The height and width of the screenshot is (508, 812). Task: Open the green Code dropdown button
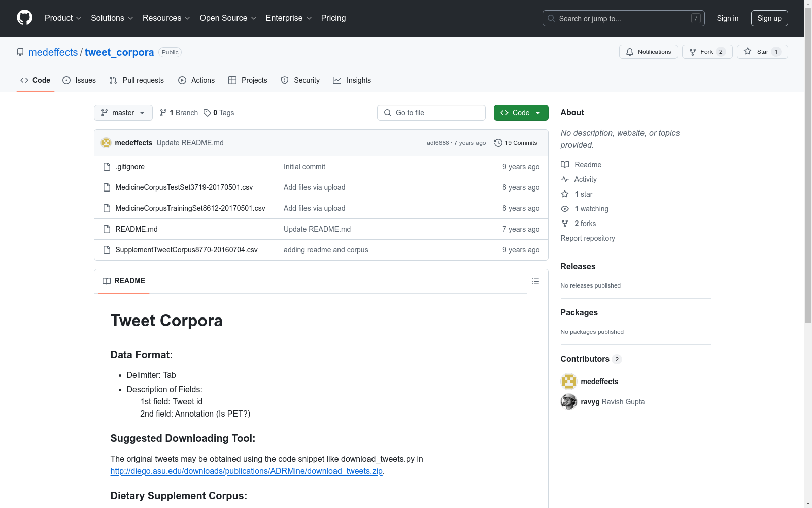(x=521, y=113)
